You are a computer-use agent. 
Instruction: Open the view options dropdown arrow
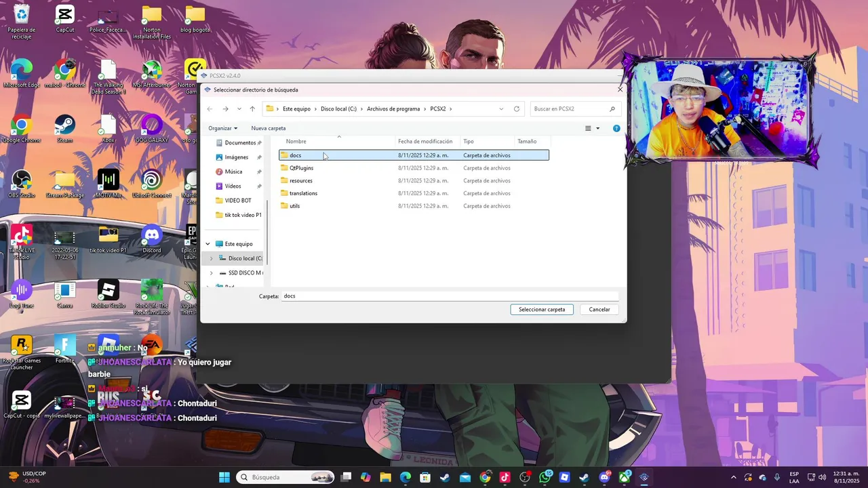point(597,128)
